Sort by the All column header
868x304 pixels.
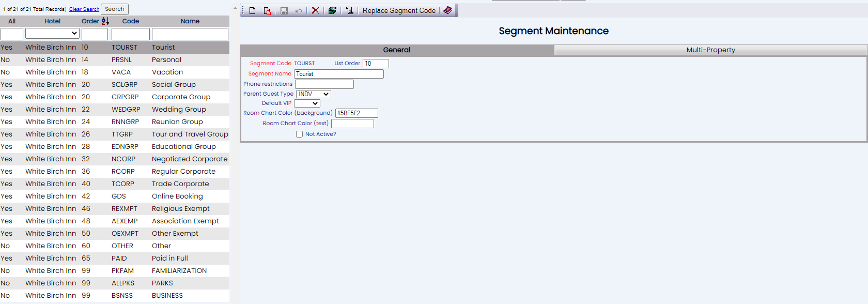12,21
